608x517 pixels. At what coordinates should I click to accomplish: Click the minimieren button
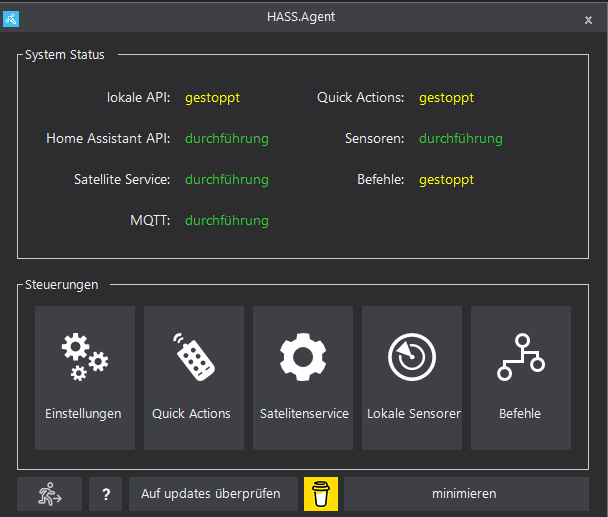(x=466, y=494)
